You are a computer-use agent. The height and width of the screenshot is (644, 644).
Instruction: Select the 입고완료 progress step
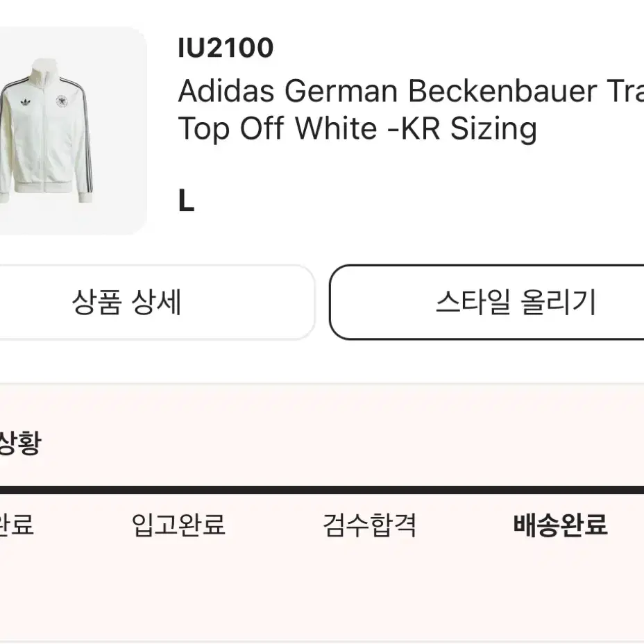coord(178,525)
